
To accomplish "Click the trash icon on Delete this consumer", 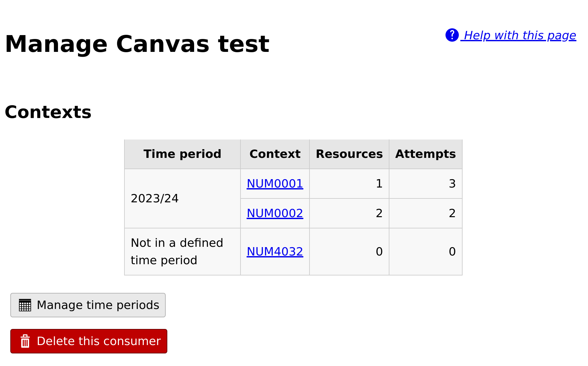I will [25, 341].
